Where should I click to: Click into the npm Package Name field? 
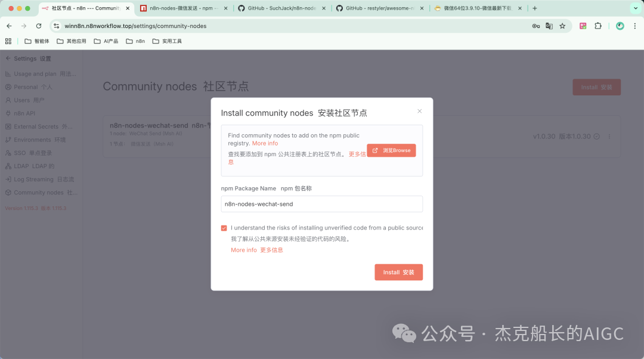tap(321, 204)
